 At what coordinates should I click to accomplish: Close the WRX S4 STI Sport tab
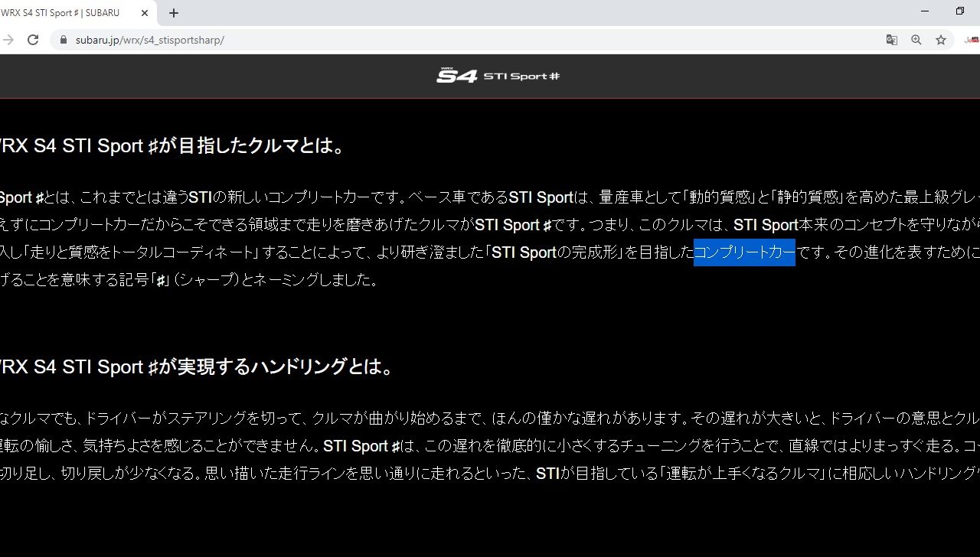coord(145,13)
